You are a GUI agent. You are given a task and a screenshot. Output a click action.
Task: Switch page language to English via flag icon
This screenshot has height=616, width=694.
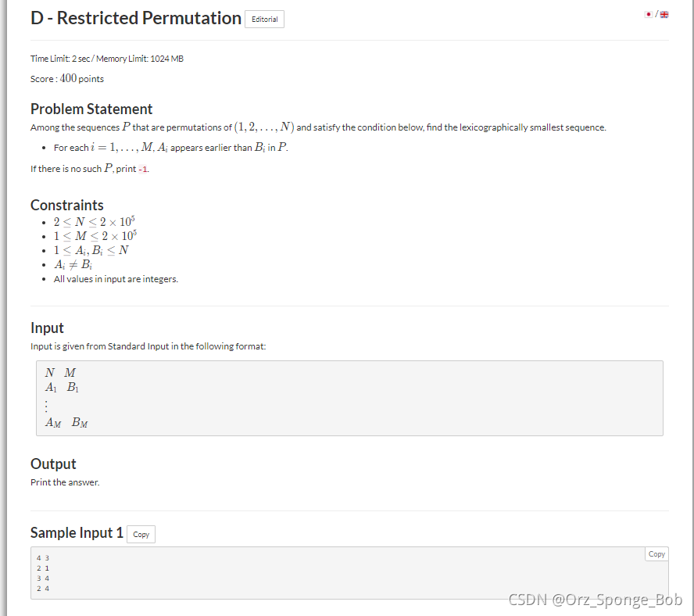pyautogui.click(x=664, y=14)
